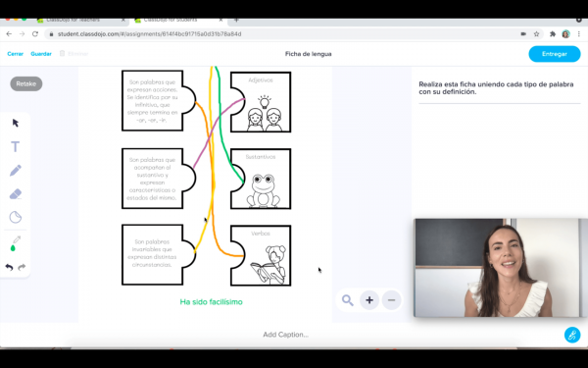This screenshot has width=588, height=368.
Task: Redo the undone stroke
Action: tap(22, 267)
